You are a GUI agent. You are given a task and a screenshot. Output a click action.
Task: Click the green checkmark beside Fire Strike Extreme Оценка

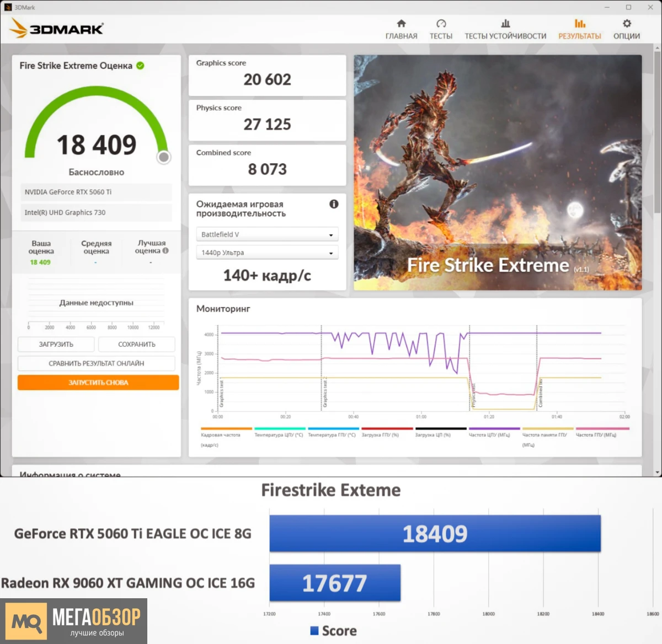(x=141, y=65)
